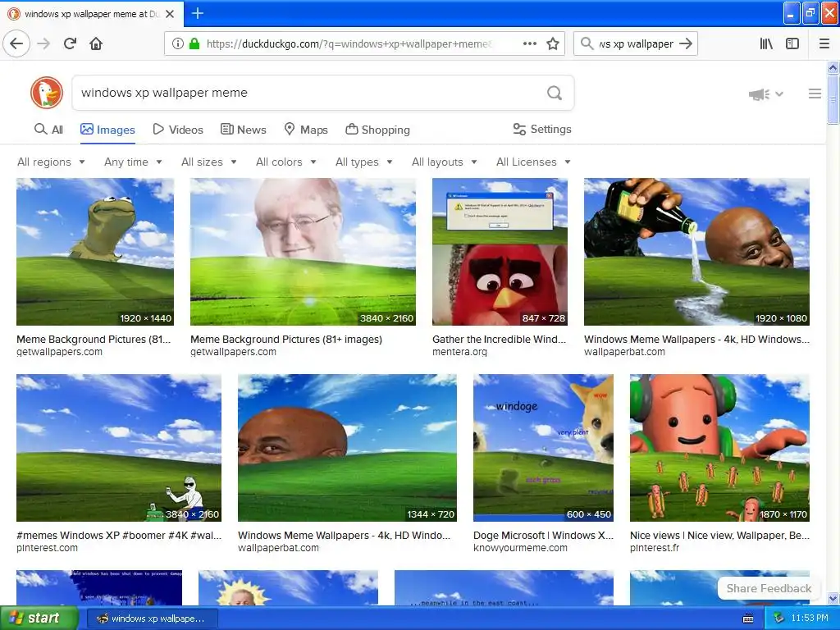Click the Share Feedback button
This screenshot has width=840, height=630.
769,588
